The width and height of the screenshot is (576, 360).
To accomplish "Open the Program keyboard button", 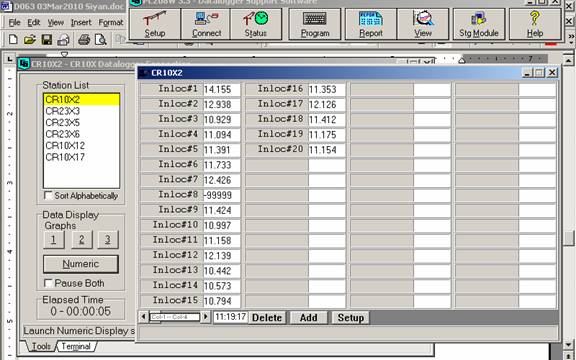I will (315, 24).
